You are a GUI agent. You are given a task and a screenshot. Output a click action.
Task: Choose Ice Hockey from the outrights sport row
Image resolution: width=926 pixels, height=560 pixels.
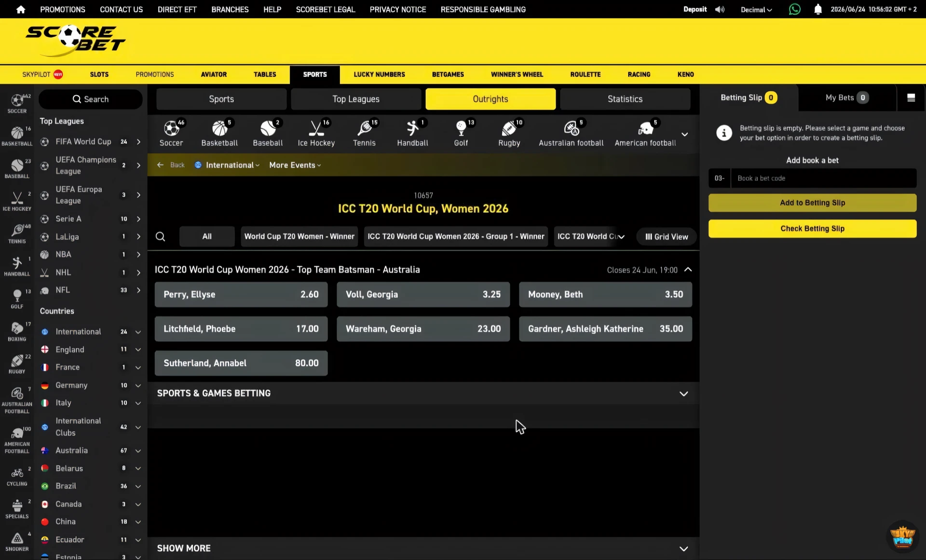click(x=316, y=134)
